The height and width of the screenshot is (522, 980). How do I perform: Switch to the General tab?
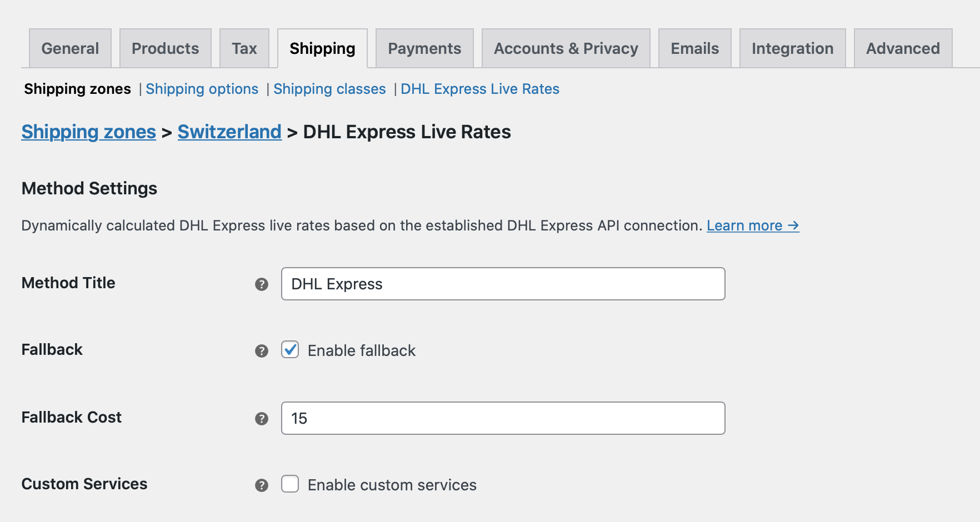69,48
